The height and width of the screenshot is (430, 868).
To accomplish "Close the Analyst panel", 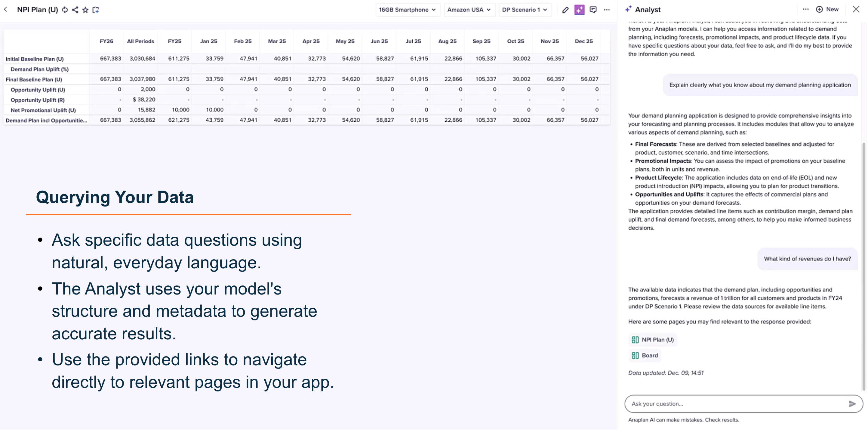I will tap(856, 9).
